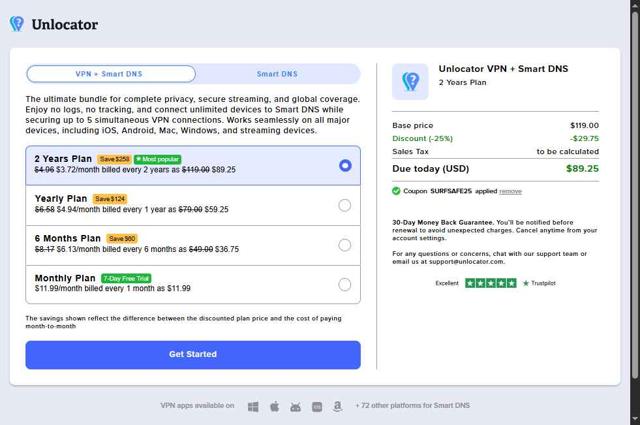Select the 6 Months Plan radio button

344,245
